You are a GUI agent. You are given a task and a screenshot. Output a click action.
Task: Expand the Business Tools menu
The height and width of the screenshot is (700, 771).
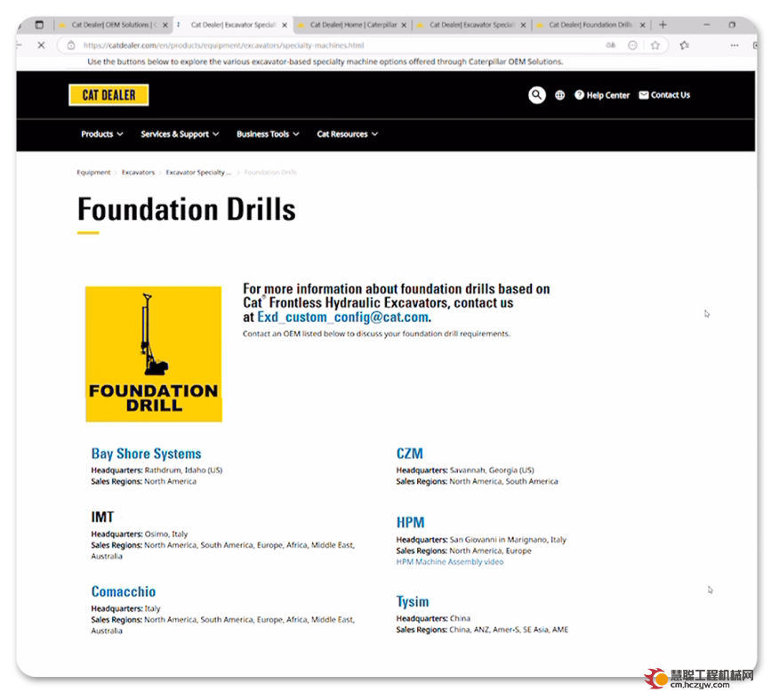point(268,134)
